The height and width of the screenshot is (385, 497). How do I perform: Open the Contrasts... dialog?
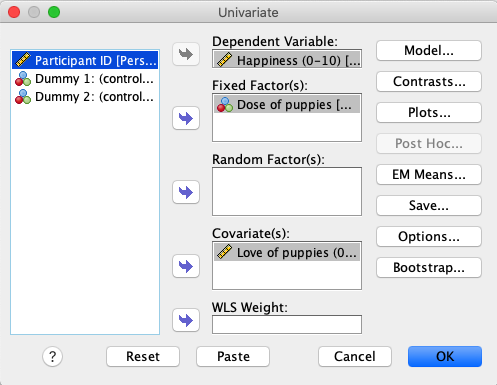[x=429, y=82]
